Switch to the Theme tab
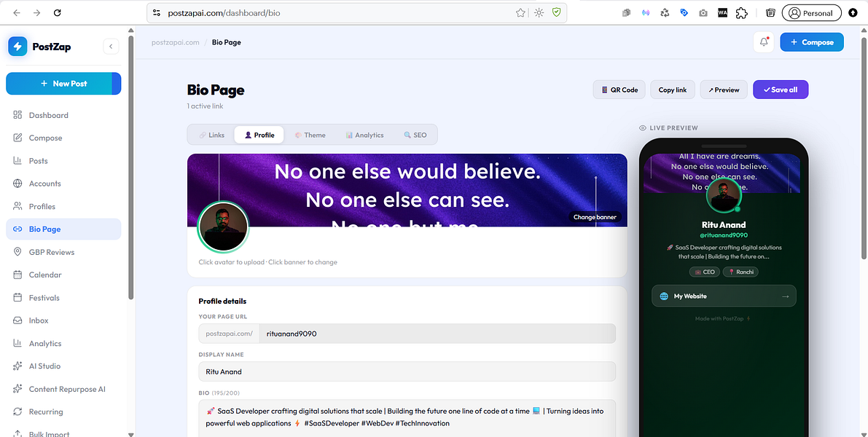The image size is (868, 437). pos(310,135)
